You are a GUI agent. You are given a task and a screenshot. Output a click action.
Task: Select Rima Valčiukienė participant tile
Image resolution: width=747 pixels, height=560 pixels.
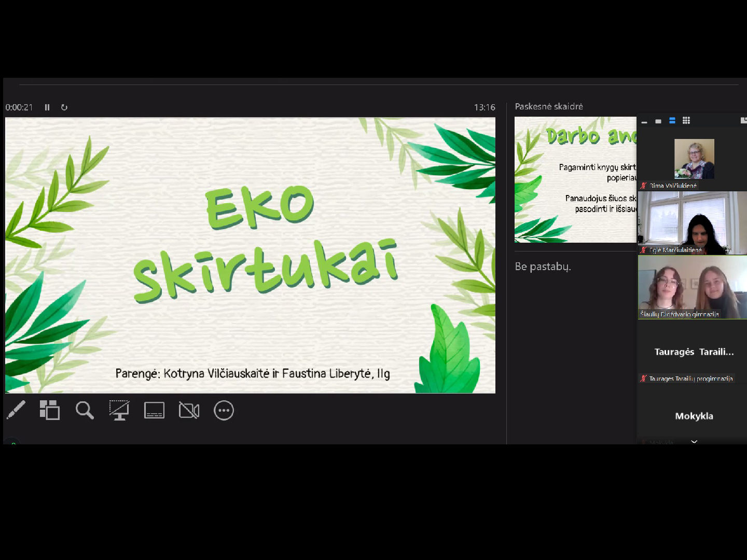click(x=694, y=160)
